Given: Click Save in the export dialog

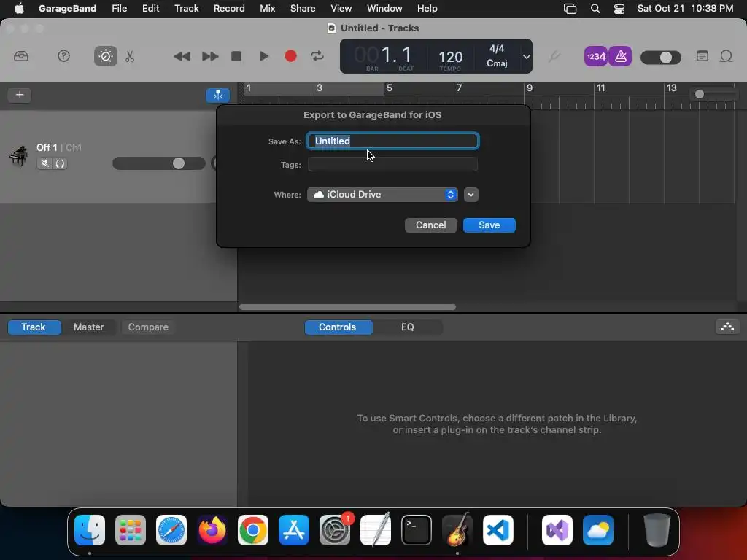Looking at the screenshot, I should 489,225.
